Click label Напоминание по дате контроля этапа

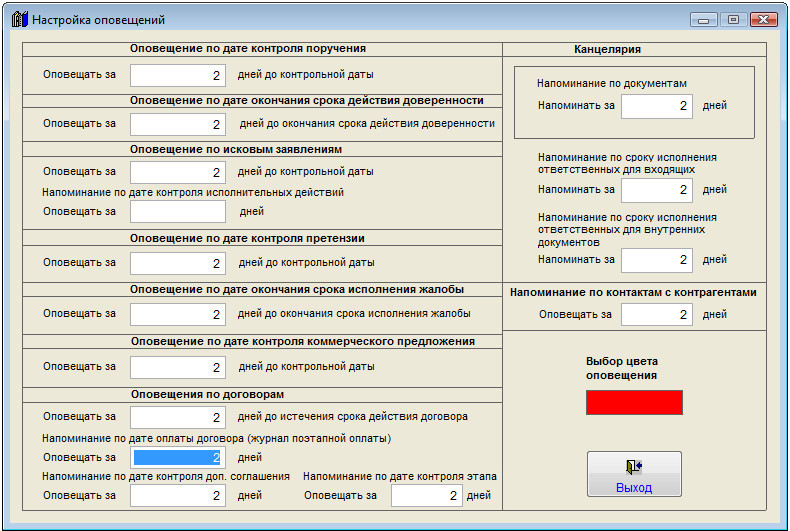400,477
